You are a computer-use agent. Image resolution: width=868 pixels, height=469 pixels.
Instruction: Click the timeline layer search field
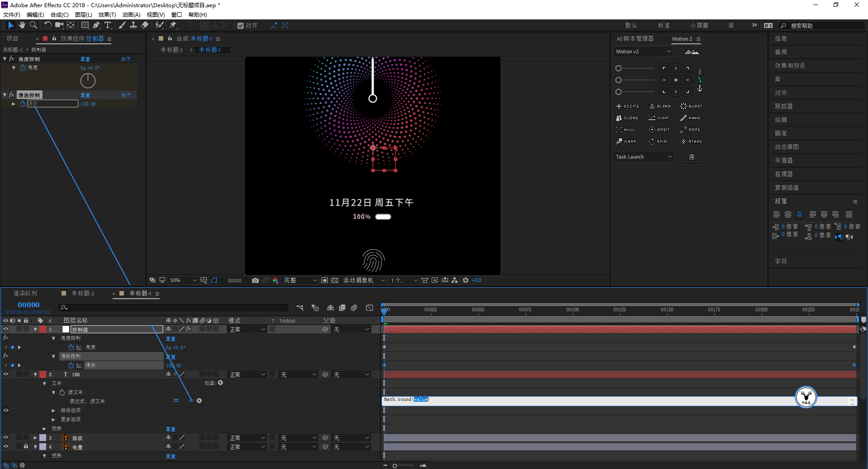click(173, 308)
